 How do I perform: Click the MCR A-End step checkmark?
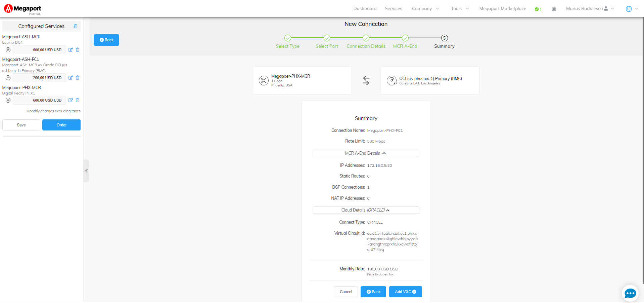(x=405, y=38)
